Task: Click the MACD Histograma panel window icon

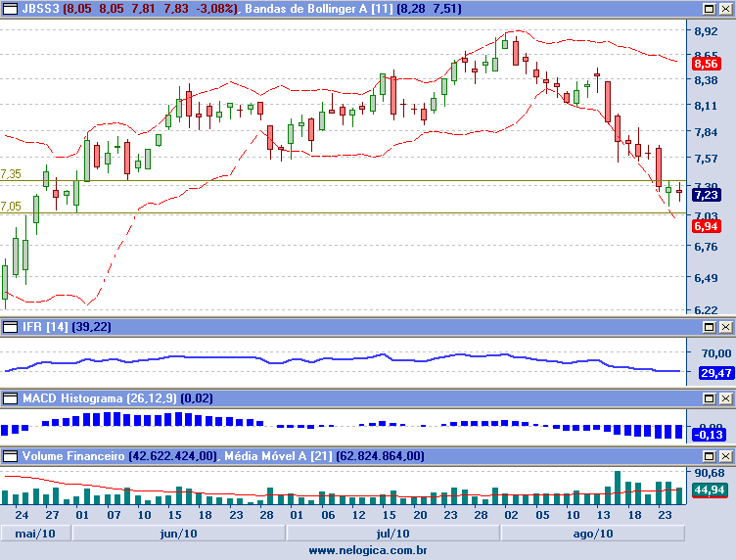Action: 10,398
